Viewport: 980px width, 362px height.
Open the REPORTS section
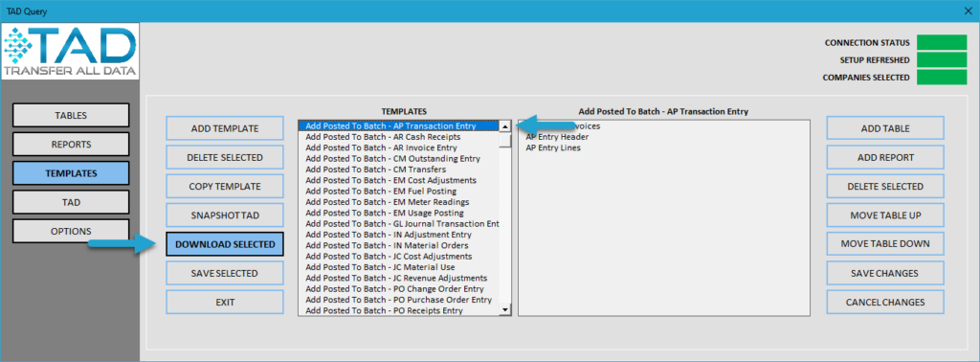point(71,144)
